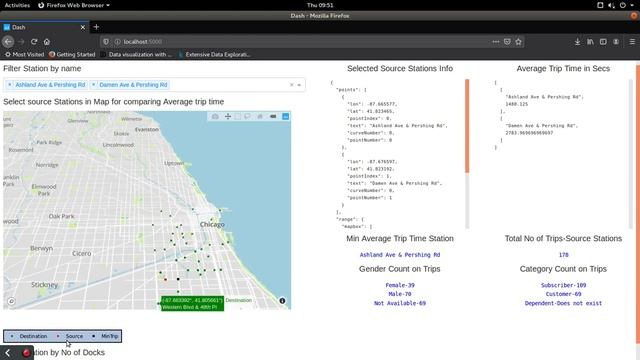
Task: Click the red recording button
Action: (27, 353)
